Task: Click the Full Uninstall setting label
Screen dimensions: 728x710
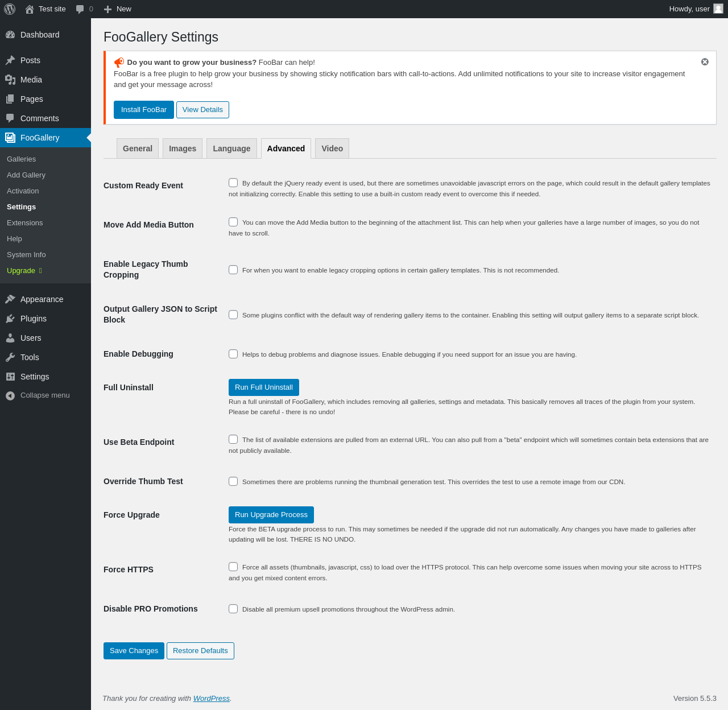Action: pyautogui.click(x=129, y=387)
